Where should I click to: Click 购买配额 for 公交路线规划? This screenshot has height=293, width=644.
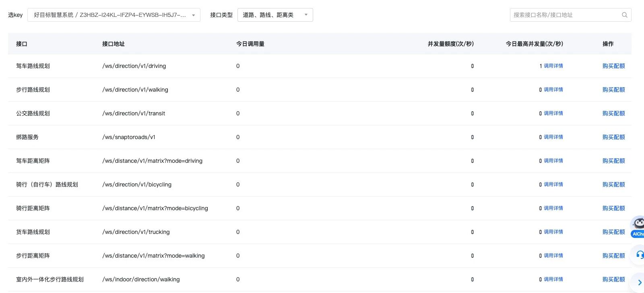coord(614,113)
